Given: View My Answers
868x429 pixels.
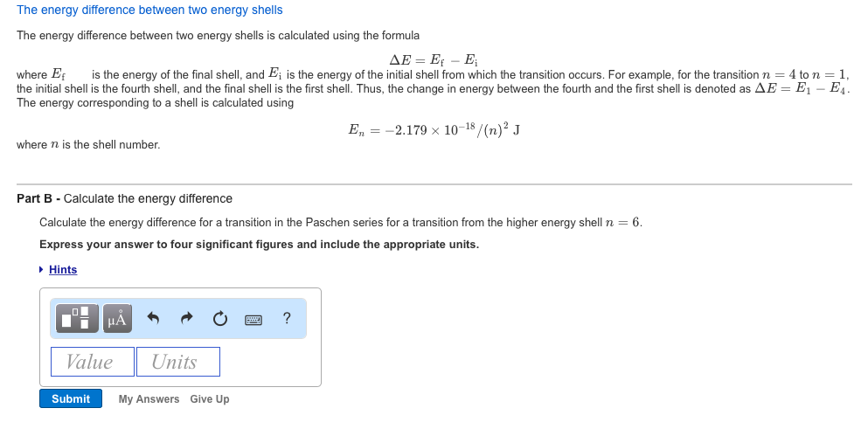Looking at the screenshot, I should (x=149, y=399).
